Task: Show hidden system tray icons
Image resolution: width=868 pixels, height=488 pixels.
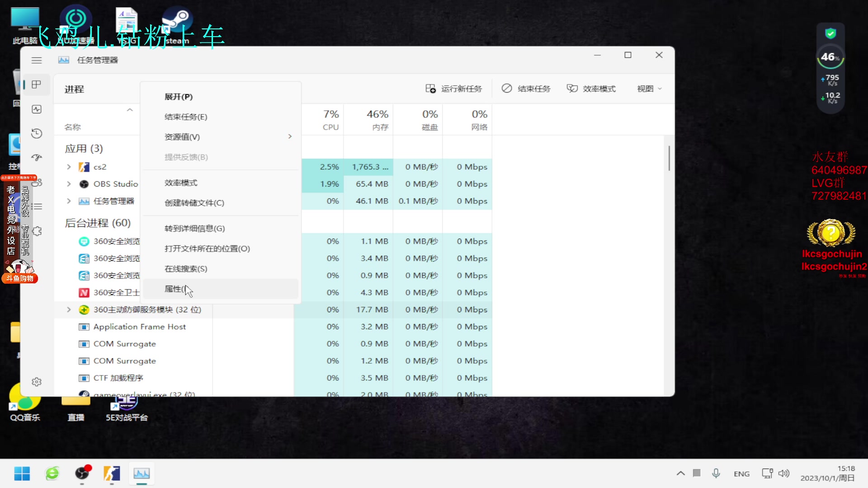Action: tap(680, 473)
